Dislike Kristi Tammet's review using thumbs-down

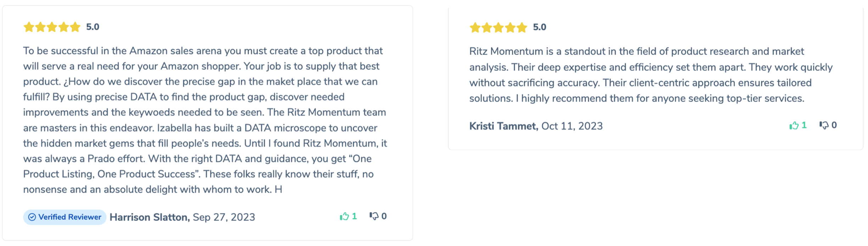(824, 125)
